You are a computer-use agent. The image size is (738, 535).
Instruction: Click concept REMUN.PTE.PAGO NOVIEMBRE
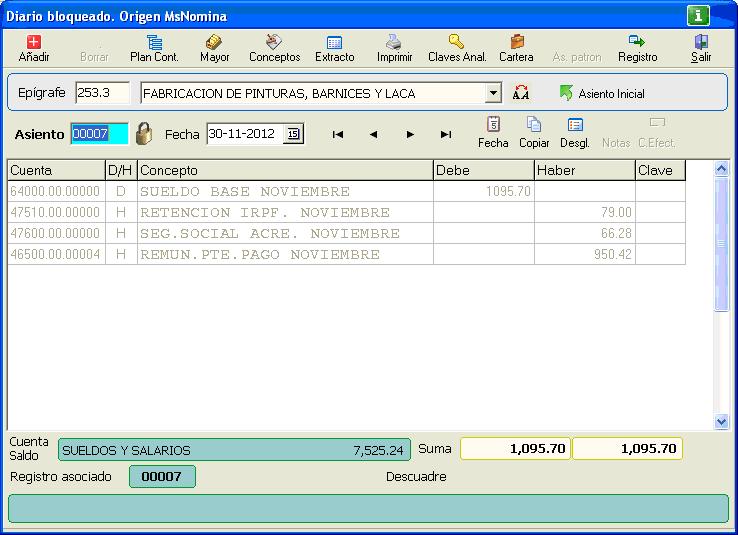tap(285, 254)
